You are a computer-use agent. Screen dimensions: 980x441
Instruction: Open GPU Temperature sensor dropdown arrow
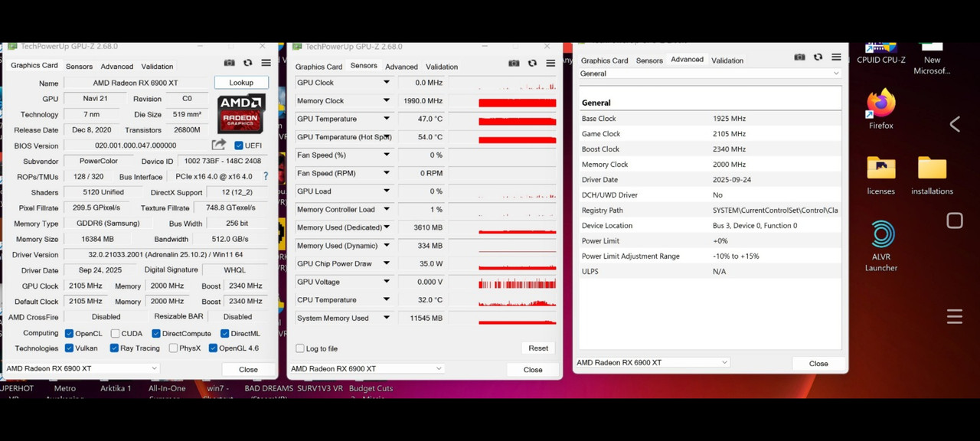click(x=387, y=119)
